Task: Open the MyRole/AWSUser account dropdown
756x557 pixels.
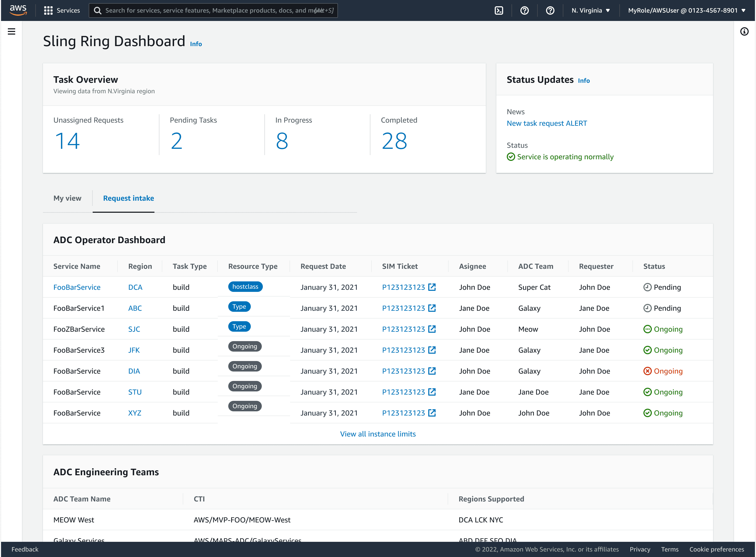Action: [x=687, y=10]
